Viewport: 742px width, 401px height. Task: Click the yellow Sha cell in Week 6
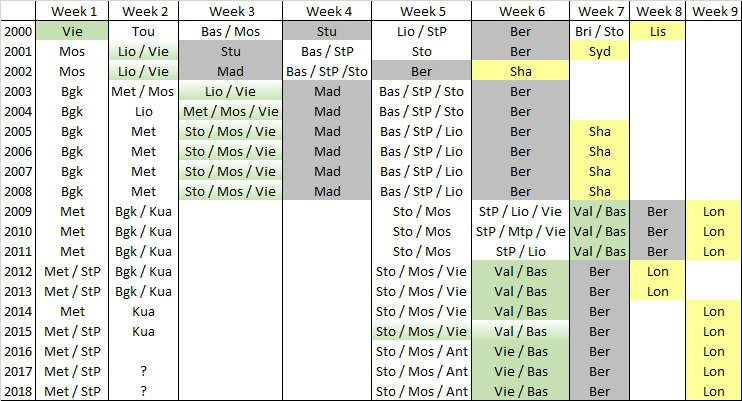[520, 71]
